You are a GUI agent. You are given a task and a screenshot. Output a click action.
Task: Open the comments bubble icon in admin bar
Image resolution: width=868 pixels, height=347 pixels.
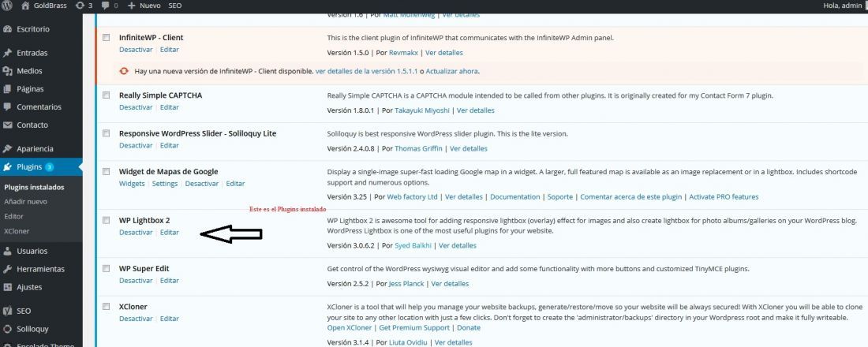(x=106, y=6)
